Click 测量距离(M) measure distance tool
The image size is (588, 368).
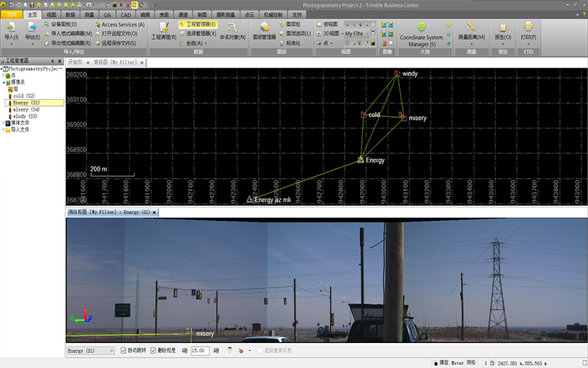click(x=471, y=31)
